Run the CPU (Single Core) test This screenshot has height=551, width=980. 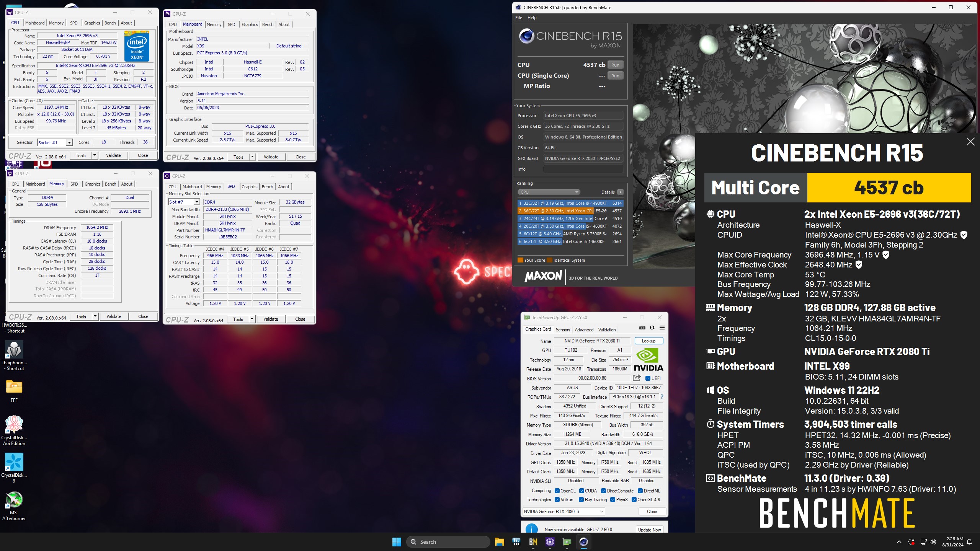tap(615, 76)
